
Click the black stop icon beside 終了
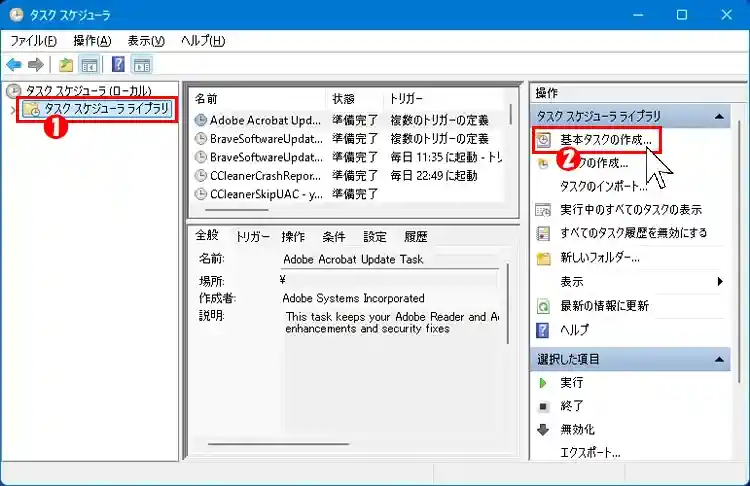point(543,407)
